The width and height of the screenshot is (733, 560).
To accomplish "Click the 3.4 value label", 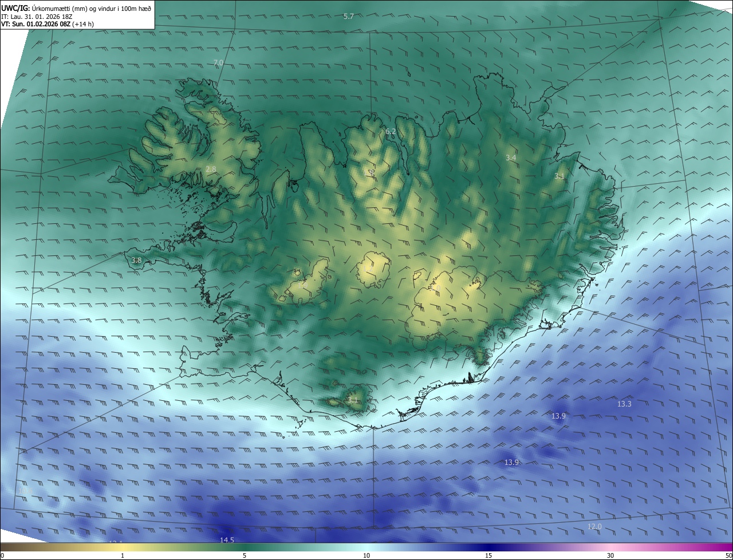I will [x=511, y=157].
